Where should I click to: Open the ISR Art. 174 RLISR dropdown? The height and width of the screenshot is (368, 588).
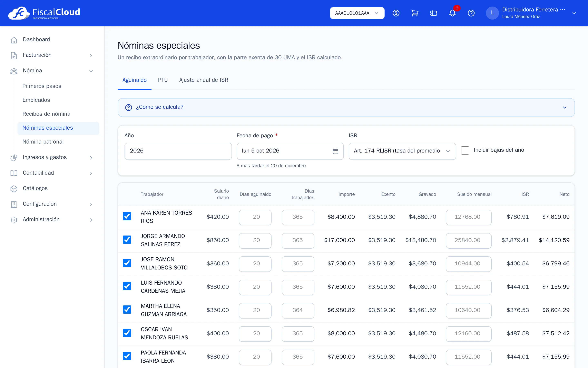click(x=402, y=151)
